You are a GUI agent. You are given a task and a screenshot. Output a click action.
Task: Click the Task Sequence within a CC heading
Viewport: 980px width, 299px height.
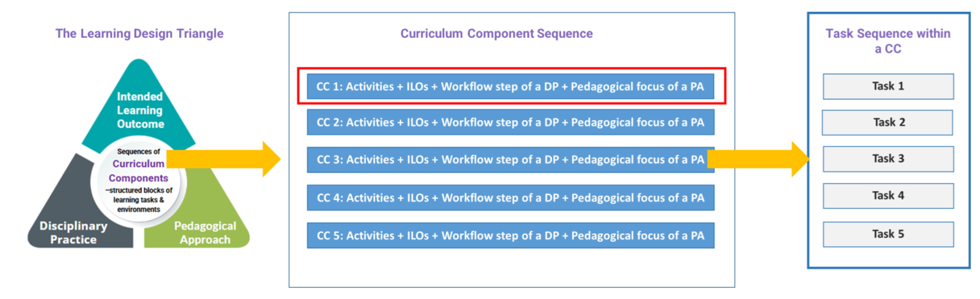point(888,41)
